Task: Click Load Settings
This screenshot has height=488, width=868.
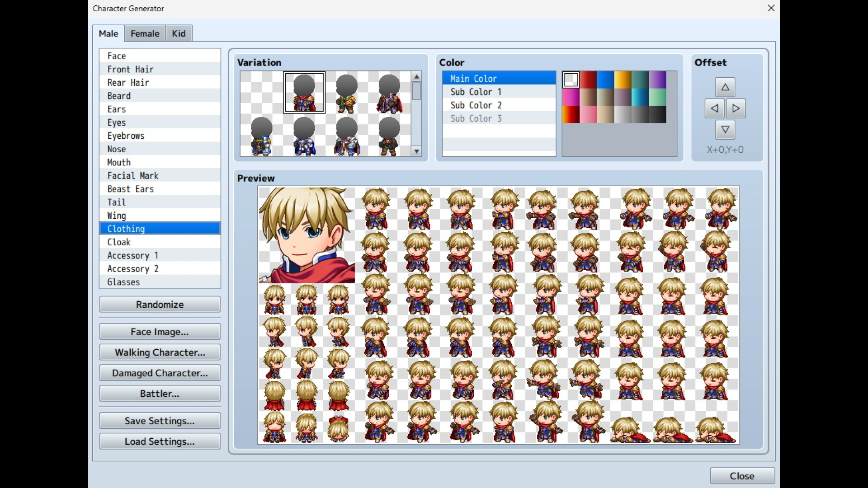Action: click(159, 441)
